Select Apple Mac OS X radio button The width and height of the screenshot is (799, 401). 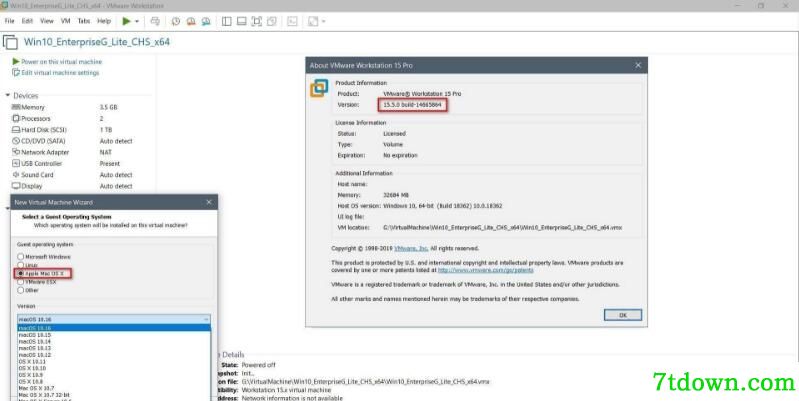(x=21, y=274)
